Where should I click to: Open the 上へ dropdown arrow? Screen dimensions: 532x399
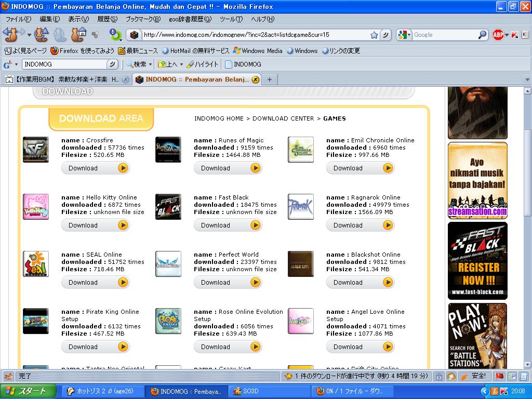tap(181, 64)
